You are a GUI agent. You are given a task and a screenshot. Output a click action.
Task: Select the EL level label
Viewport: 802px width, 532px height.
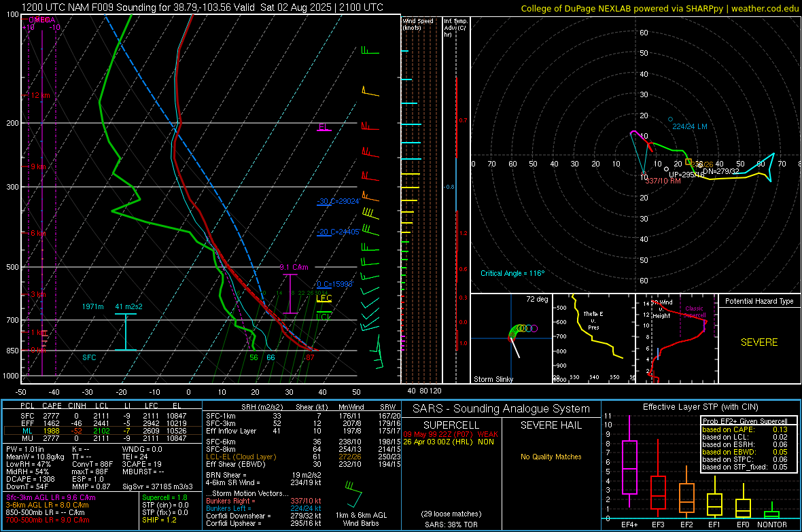[x=324, y=126]
